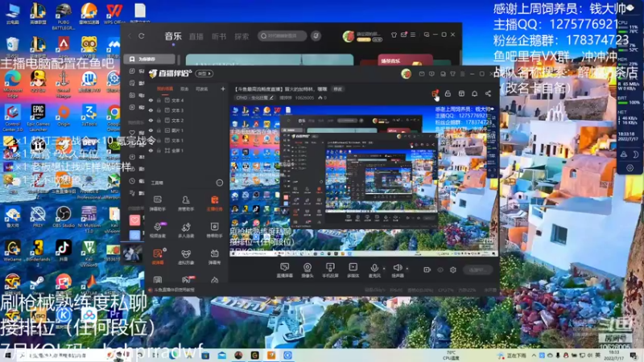This screenshot has width=644, height=362.
Task: Open the mode pill beside the 直播伴侣 logo
Action: (x=204, y=73)
